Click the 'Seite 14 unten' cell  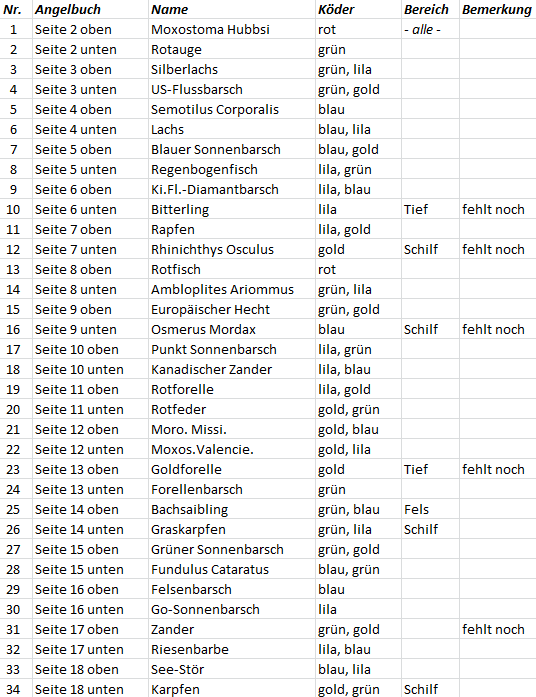point(90,529)
